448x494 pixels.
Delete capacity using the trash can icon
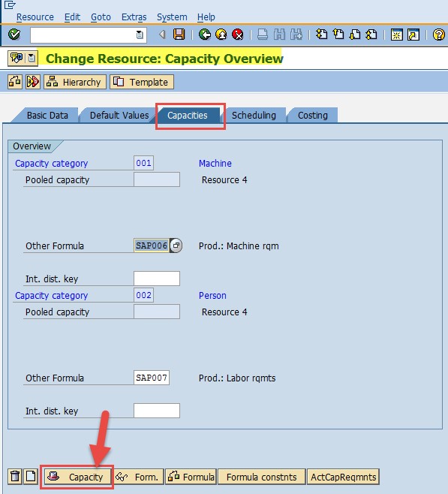point(15,476)
